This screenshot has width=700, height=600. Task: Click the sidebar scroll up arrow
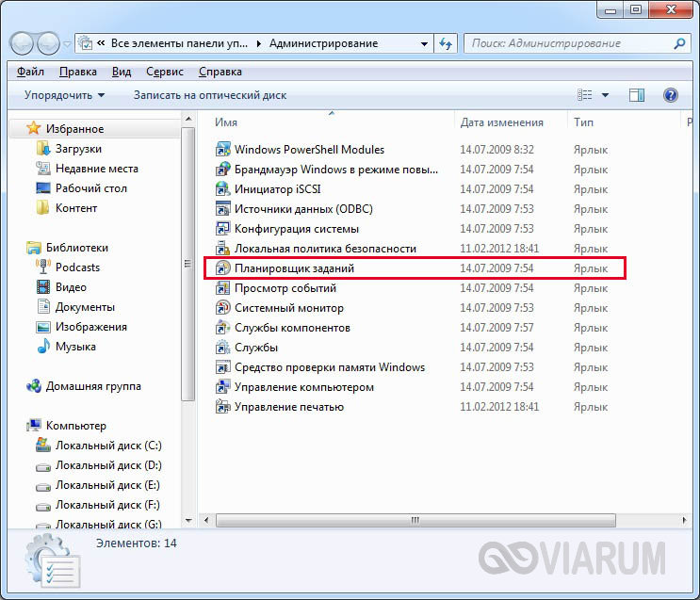(188, 119)
